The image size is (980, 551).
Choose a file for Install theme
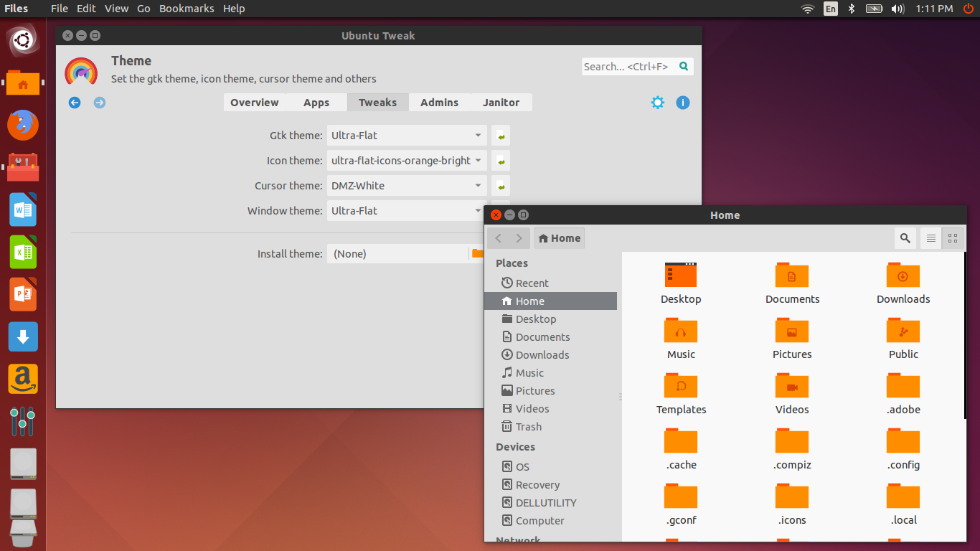[405, 254]
